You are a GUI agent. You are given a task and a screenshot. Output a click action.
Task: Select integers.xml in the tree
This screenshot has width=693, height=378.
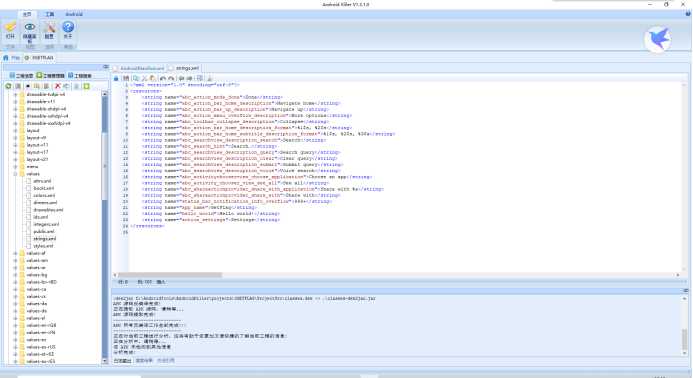tap(46, 224)
